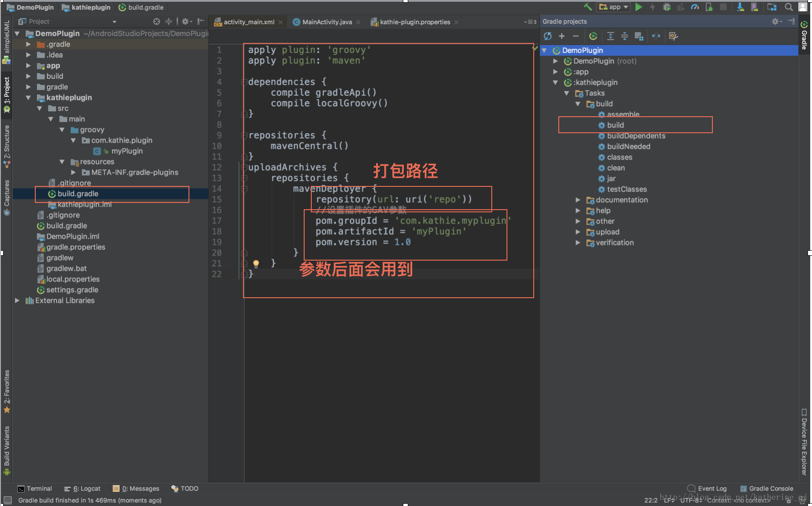Toggle Gradle offline mode icon
812x506 pixels.
656,36
